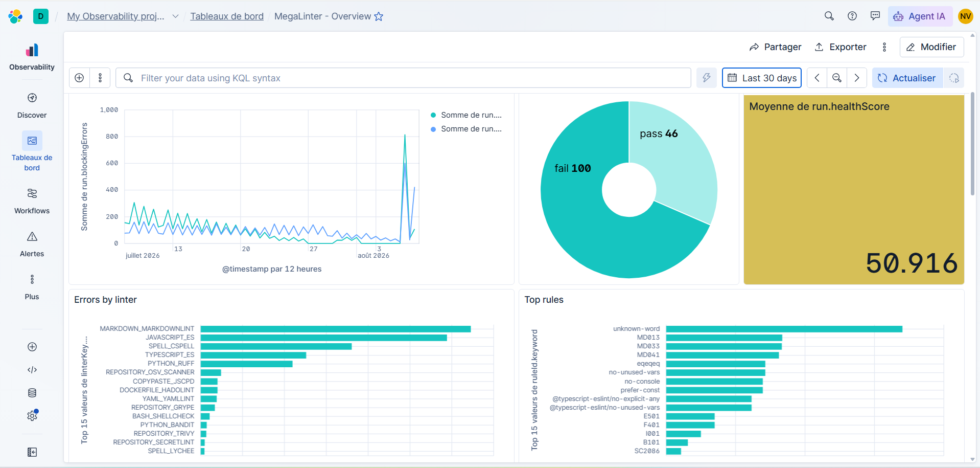Open settings gear in sidebar
980x468 pixels.
click(32, 416)
